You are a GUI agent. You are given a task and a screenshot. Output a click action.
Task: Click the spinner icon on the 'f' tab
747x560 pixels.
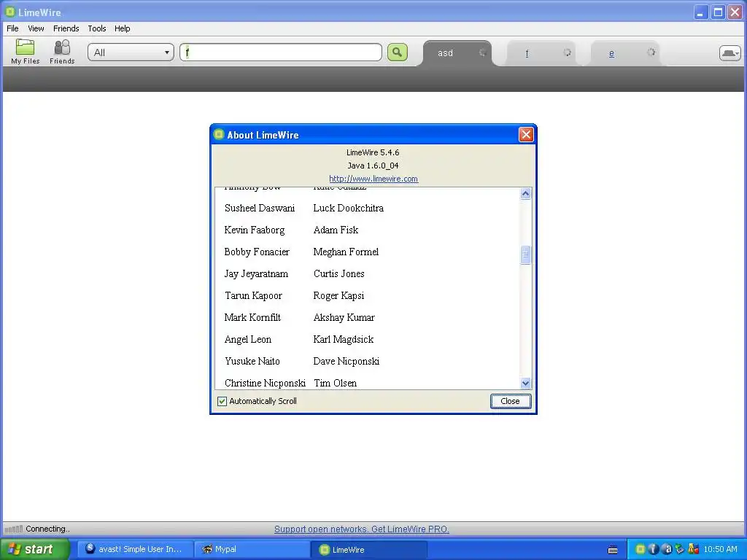pos(567,52)
